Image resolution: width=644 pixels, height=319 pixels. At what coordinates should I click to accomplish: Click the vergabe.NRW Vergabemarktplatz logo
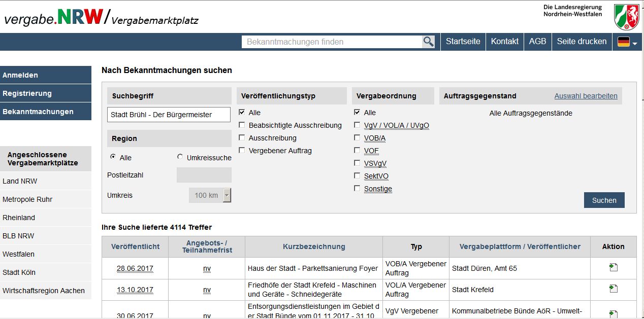pyautogui.click(x=101, y=18)
